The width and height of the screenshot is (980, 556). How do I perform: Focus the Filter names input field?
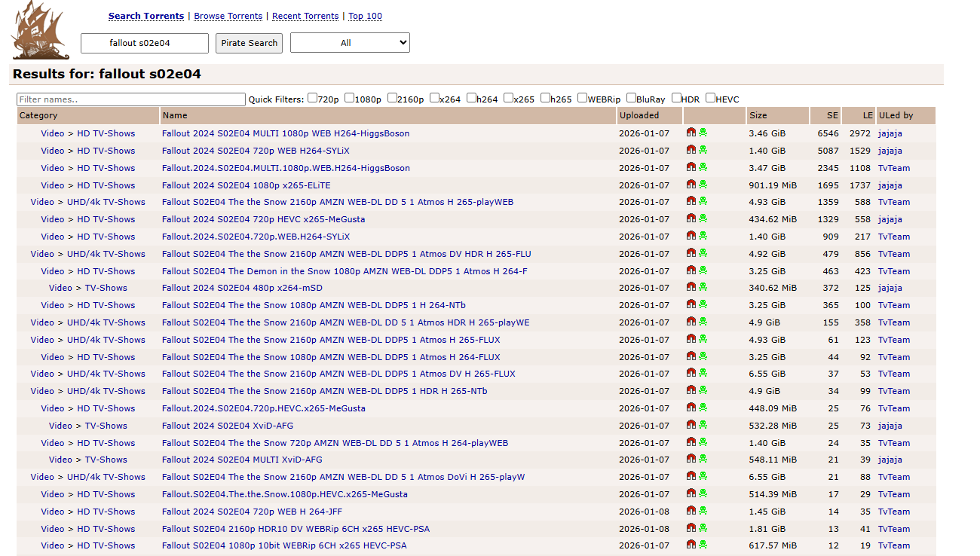click(131, 99)
